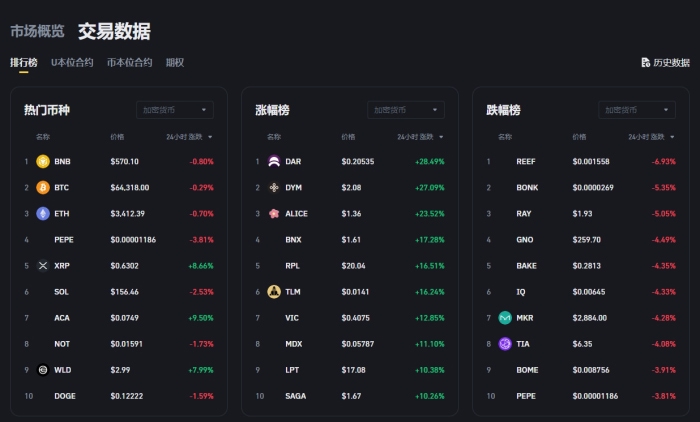Screen dimensions: 700x422
Task: Click the BTC coin icon
Action: [43, 187]
